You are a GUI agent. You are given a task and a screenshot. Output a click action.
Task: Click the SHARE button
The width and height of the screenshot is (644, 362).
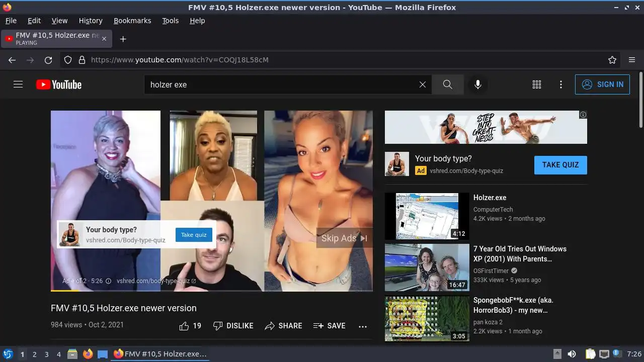(283, 326)
